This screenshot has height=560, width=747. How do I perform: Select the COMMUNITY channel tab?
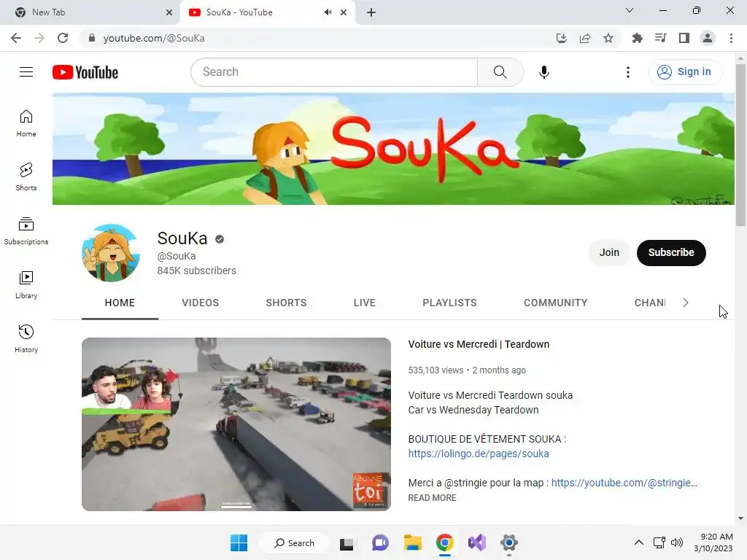[555, 303]
